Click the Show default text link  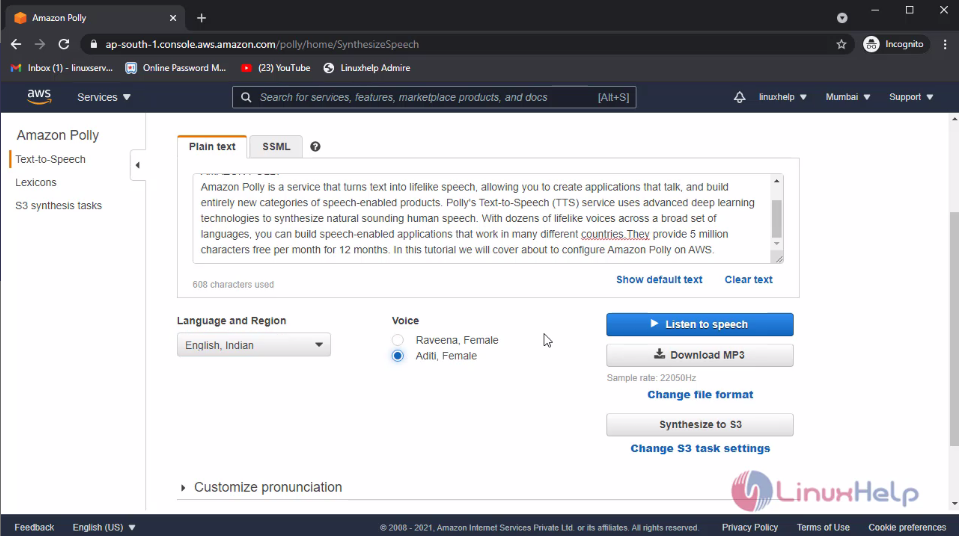click(x=659, y=280)
